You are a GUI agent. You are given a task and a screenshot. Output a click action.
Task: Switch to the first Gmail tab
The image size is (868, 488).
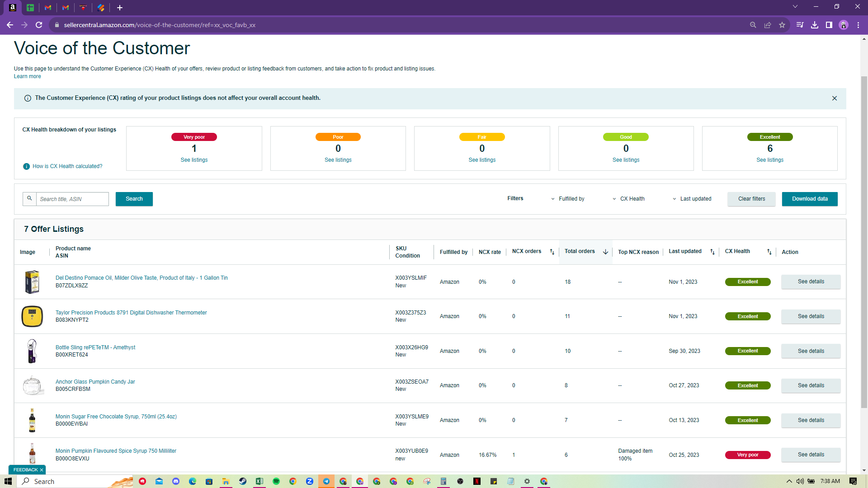pos(48,8)
